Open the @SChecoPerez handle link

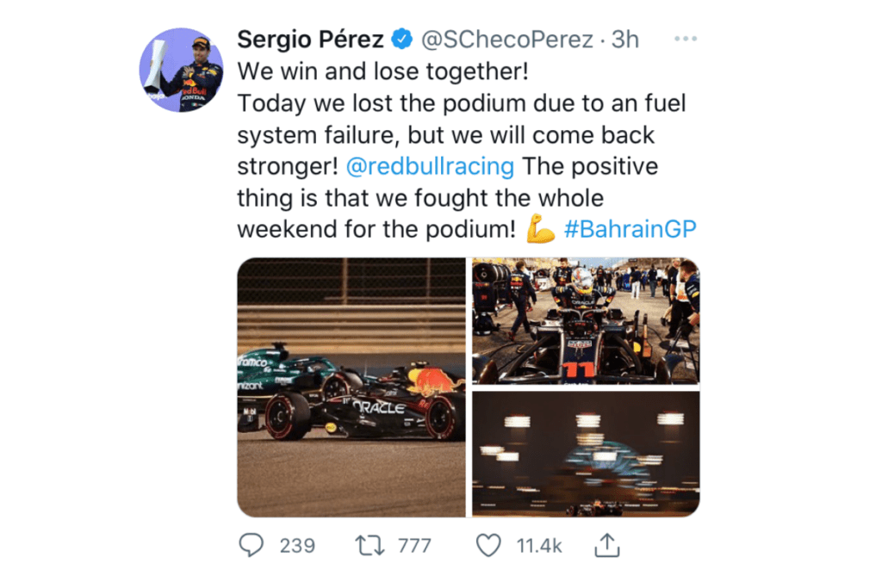pyautogui.click(x=506, y=40)
